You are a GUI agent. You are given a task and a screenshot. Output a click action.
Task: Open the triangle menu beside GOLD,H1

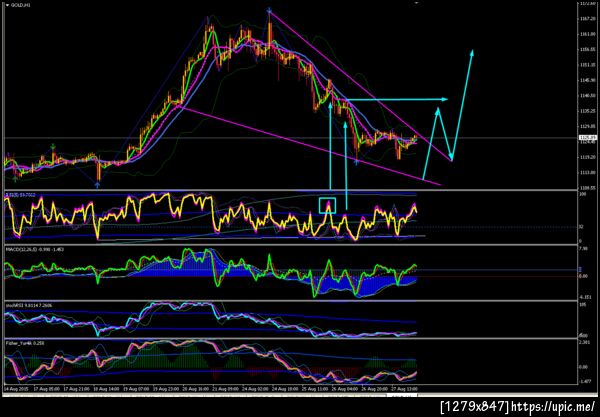coord(7,5)
